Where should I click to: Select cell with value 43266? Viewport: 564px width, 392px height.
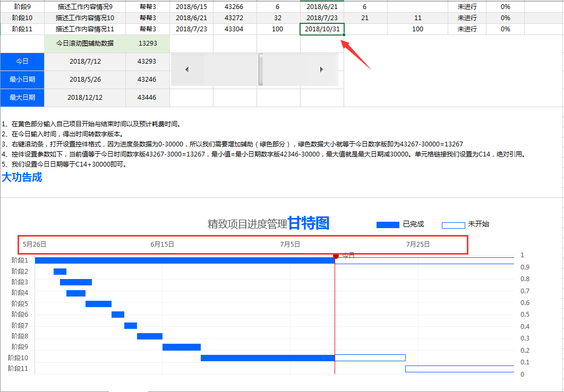coord(234,7)
